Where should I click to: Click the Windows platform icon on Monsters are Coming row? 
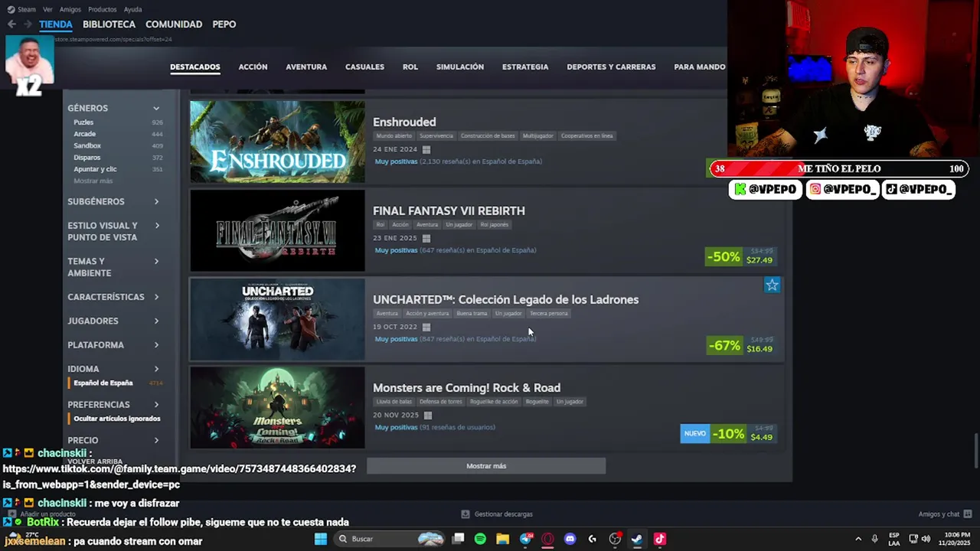tap(428, 416)
